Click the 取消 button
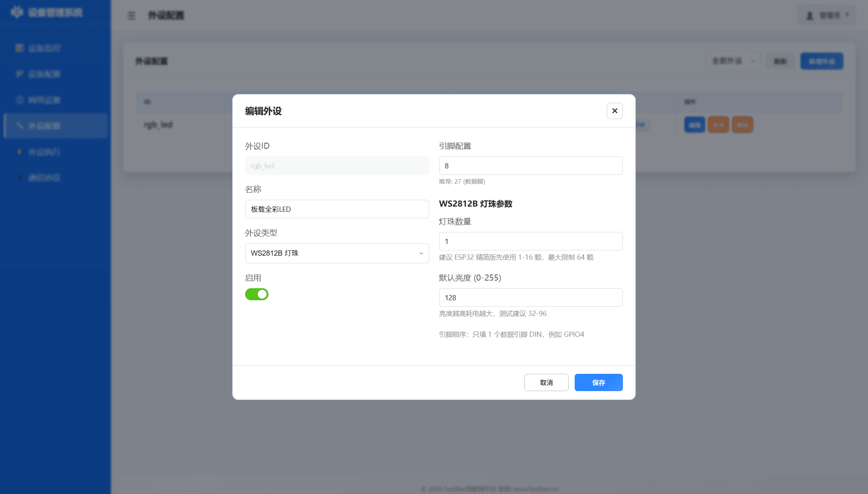 546,382
